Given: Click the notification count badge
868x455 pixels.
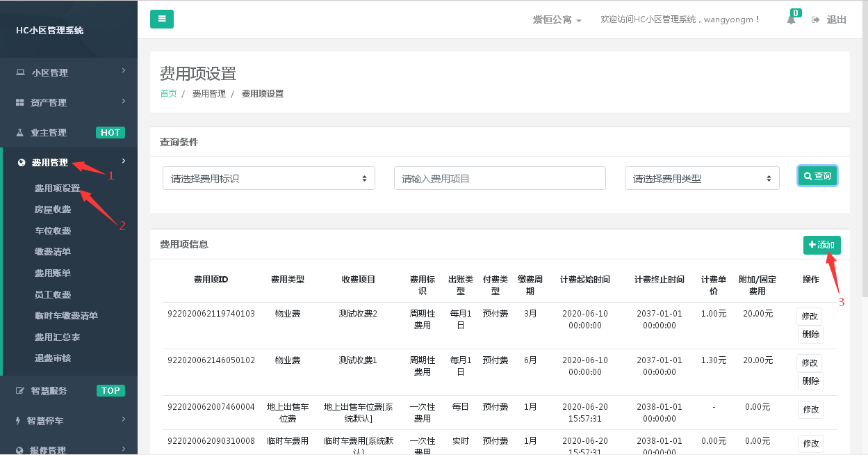Looking at the screenshot, I should click(796, 13).
